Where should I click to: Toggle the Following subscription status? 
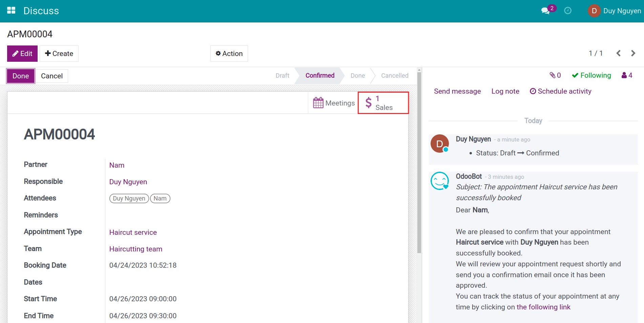(x=591, y=75)
